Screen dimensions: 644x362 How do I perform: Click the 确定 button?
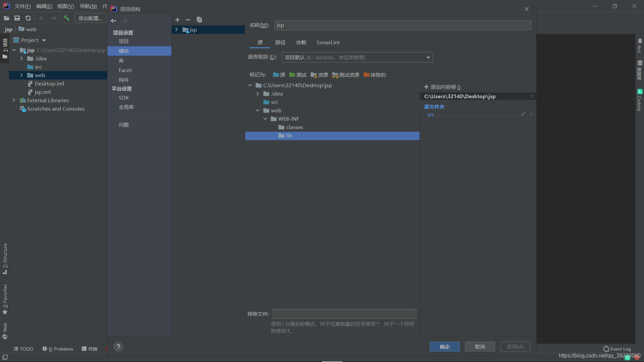click(x=444, y=347)
